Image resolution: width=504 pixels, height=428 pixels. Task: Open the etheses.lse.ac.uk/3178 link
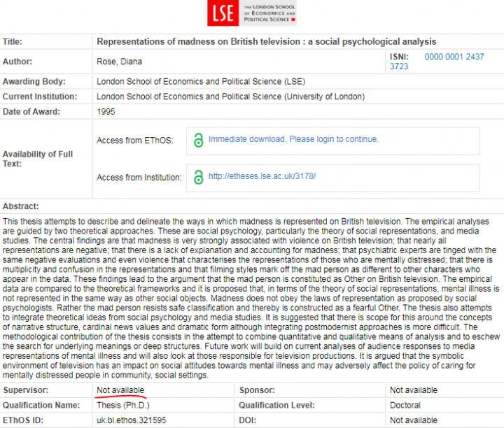pyautogui.click(x=262, y=176)
